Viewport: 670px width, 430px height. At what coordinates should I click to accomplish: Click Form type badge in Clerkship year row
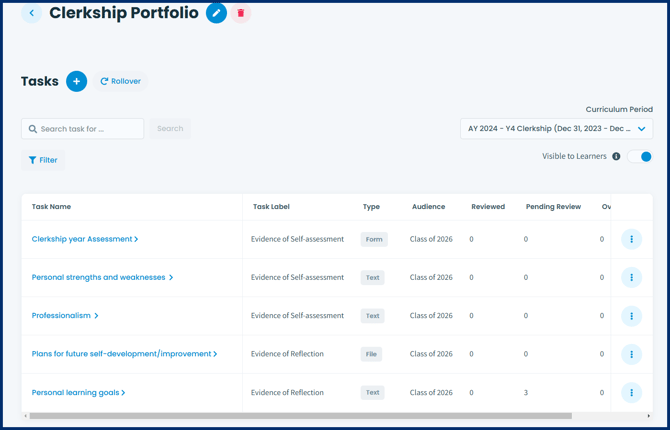pyautogui.click(x=374, y=239)
